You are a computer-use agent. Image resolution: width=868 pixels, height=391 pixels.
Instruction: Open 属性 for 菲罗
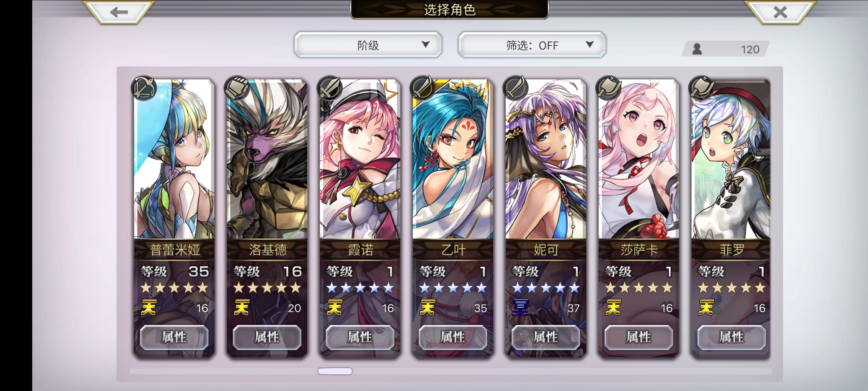click(x=732, y=337)
